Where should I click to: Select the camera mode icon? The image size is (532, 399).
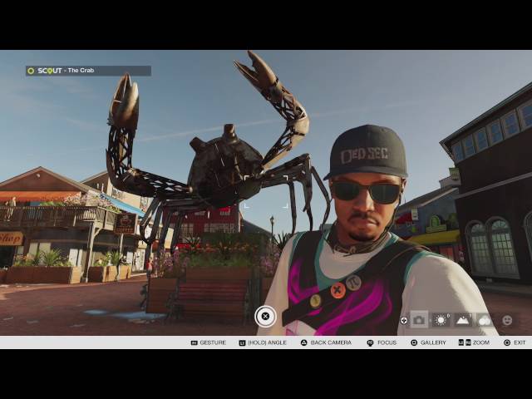coord(419,320)
